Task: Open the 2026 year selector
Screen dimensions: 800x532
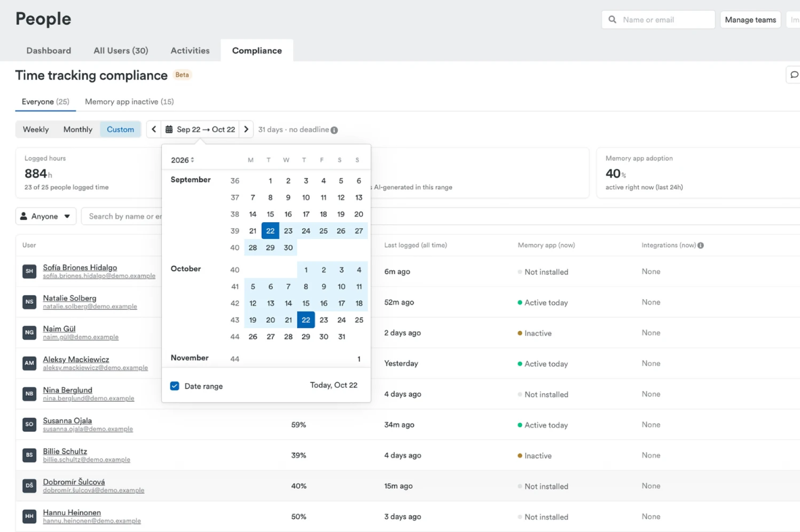Action: (x=183, y=160)
